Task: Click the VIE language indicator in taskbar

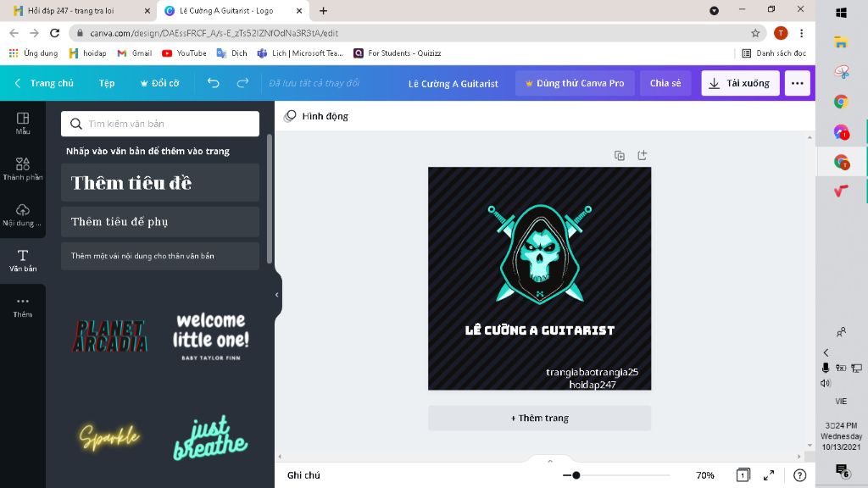Action: pyautogui.click(x=841, y=401)
